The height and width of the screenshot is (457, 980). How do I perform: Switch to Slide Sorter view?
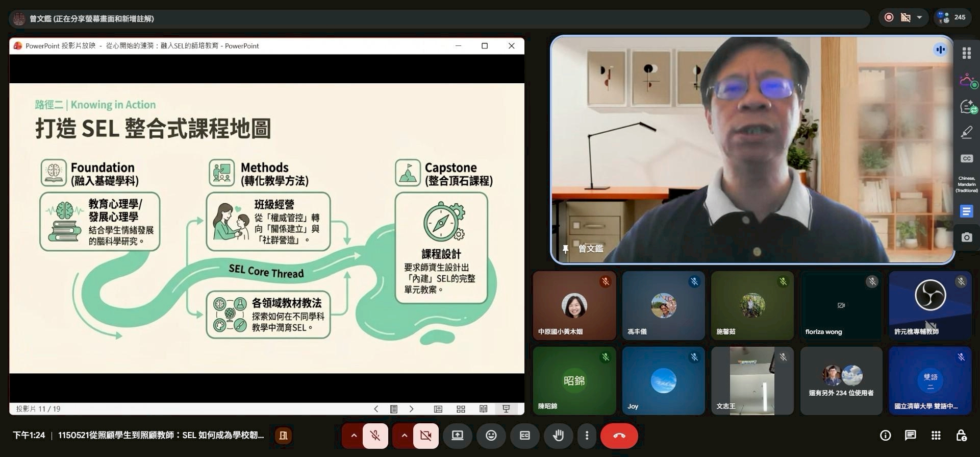(461, 409)
